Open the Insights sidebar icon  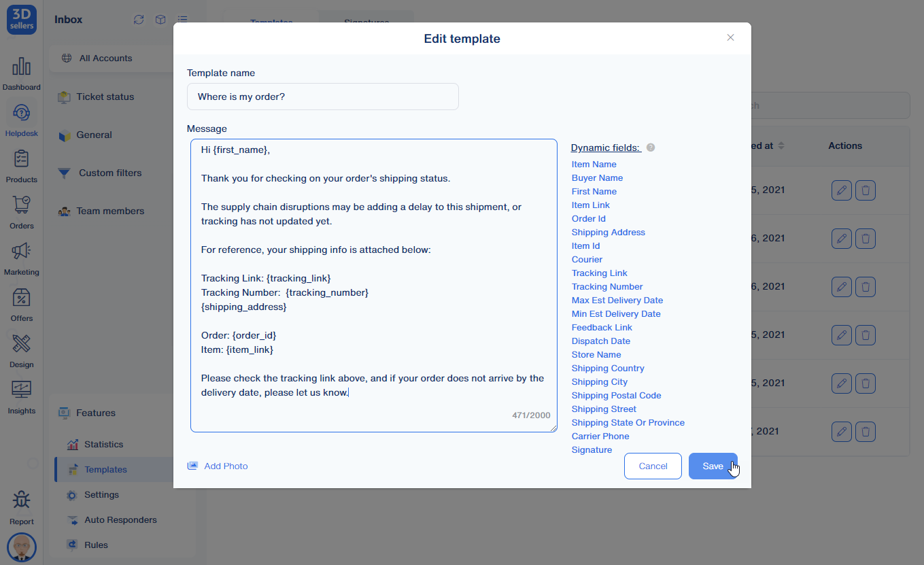[21, 391]
